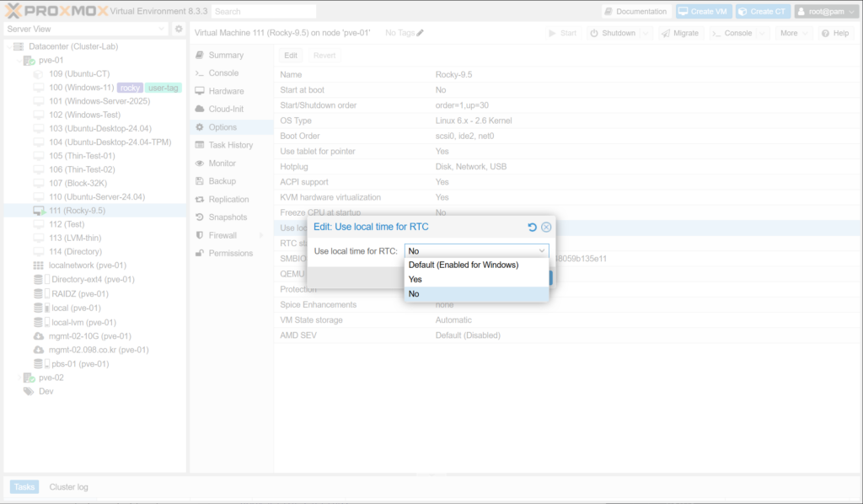Select 100 (Windows-11) VM in tree
Viewport: 863px width, 504px height.
pyautogui.click(x=81, y=88)
